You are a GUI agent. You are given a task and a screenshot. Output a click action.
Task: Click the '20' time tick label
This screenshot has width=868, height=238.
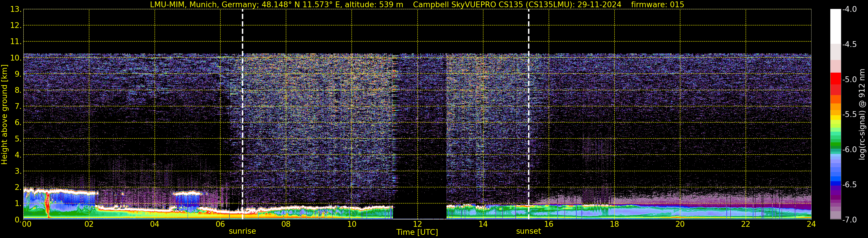pos(680,224)
